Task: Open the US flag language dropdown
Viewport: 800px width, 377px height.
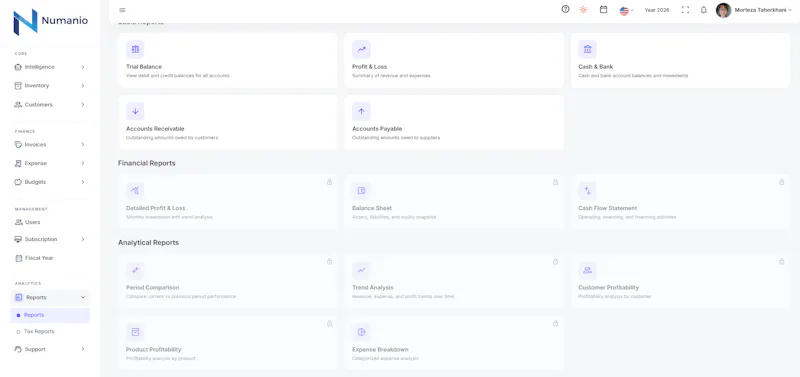Action: pos(627,10)
